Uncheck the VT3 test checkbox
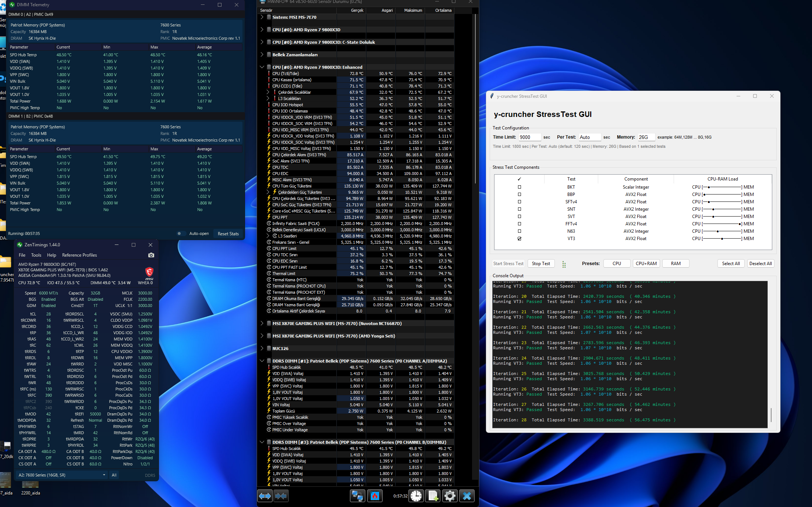Image resolution: width=812 pixels, height=507 pixels. coord(520,239)
